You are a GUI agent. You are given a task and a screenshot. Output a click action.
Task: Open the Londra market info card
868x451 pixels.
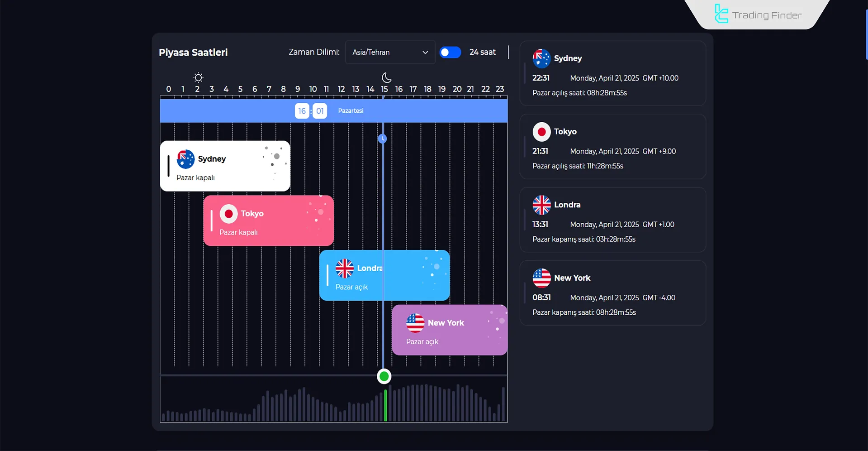click(x=612, y=220)
